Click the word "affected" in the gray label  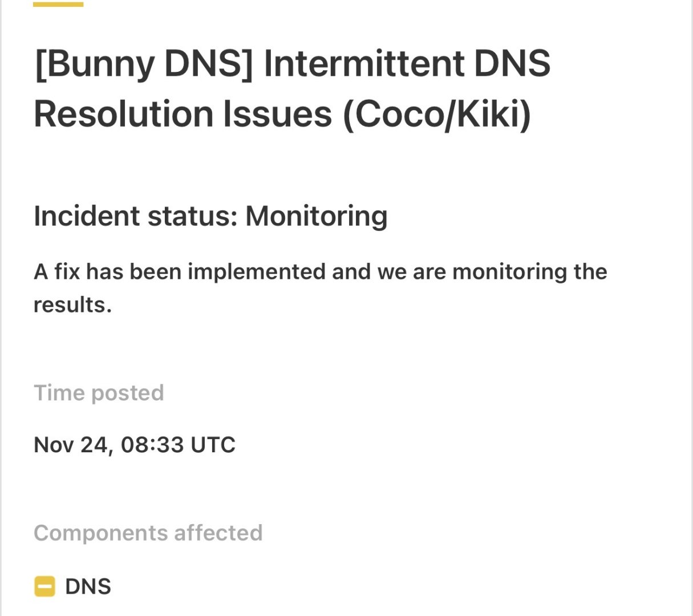(218, 533)
